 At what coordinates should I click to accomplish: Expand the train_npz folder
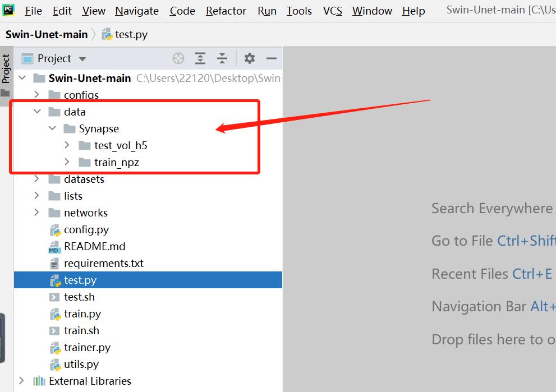click(x=67, y=162)
